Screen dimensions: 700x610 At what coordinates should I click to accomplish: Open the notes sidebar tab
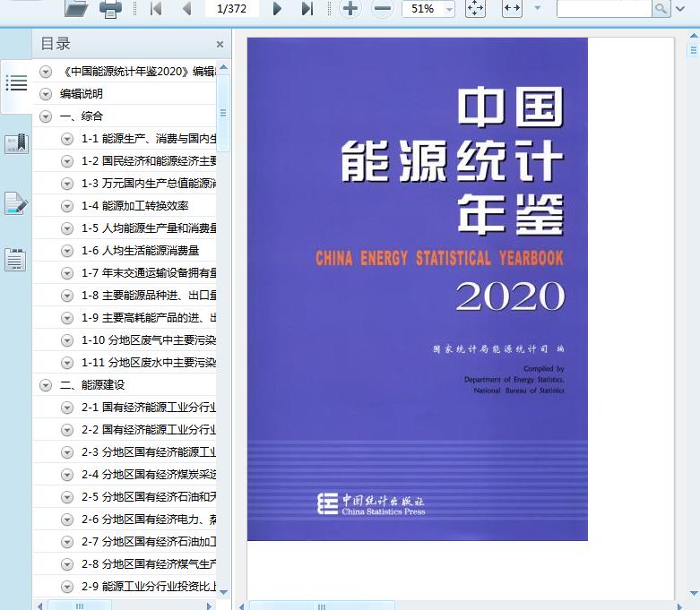[15, 260]
